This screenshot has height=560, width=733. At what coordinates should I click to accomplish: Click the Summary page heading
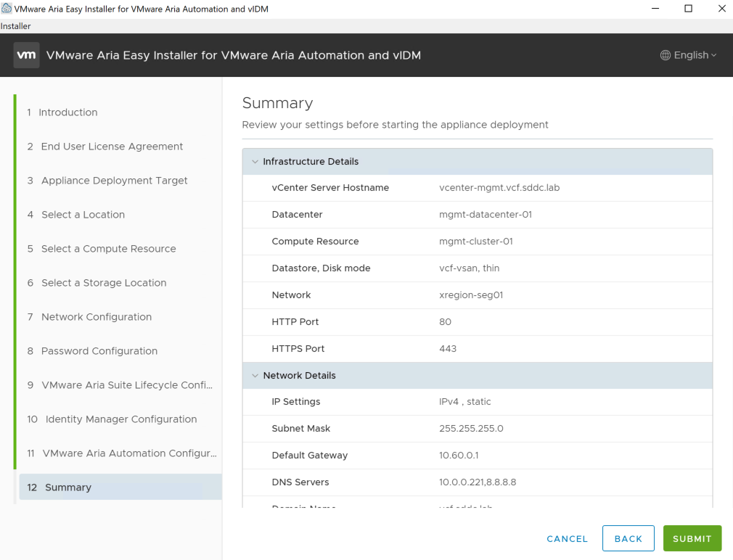point(277,103)
